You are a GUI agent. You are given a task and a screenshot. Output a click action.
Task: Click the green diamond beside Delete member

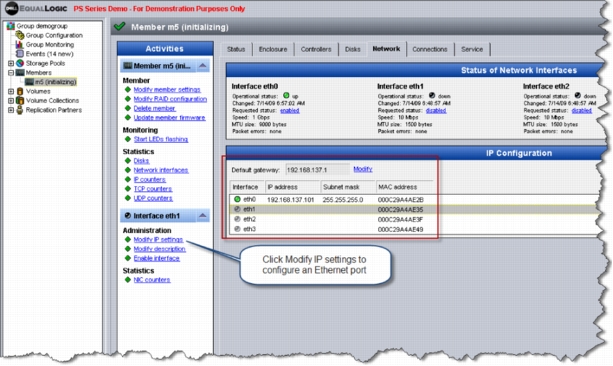[127, 108]
